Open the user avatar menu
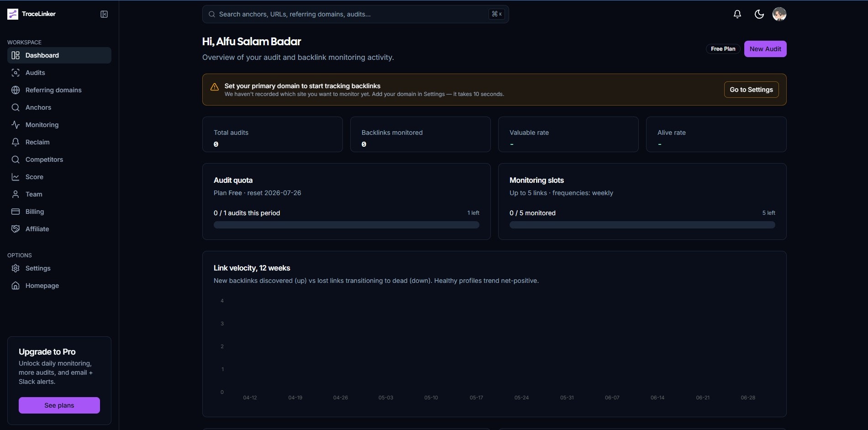 [779, 14]
